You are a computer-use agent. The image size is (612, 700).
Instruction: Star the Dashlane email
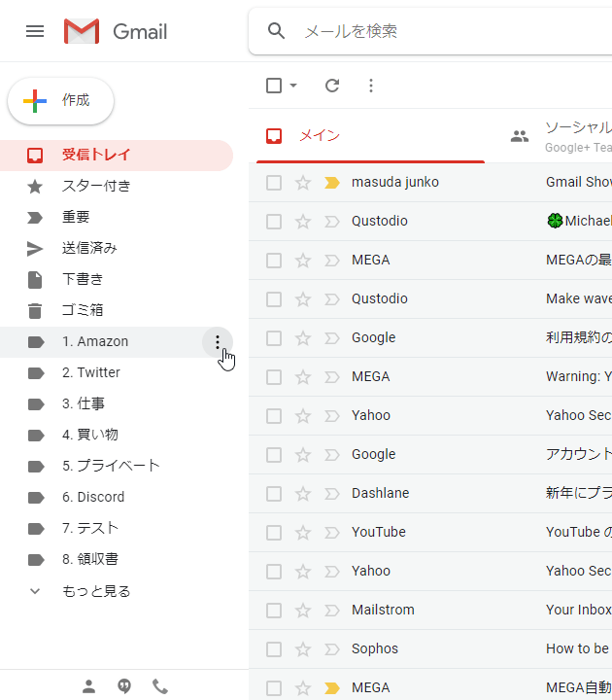tap(303, 494)
